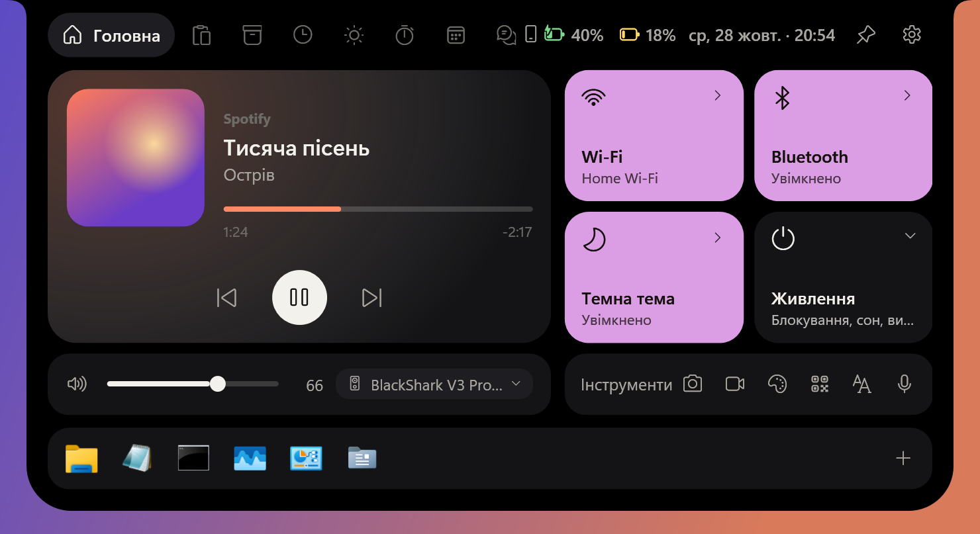Viewport: 980px width, 534px height.
Task: Click the screenshot camera tool
Action: [693, 384]
